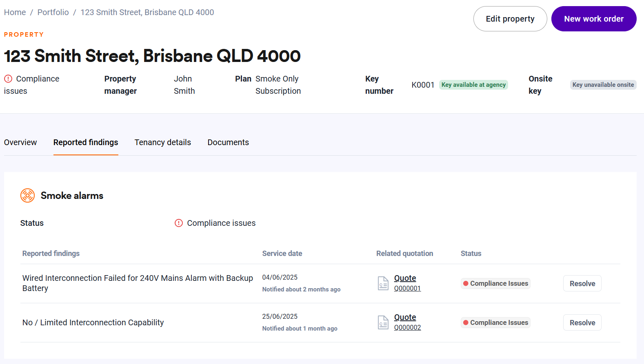Click the No / Limited Interconnection Capability text
Image resolution: width=644 pixels, height=364 pixels.
click(x=93, y=322)
